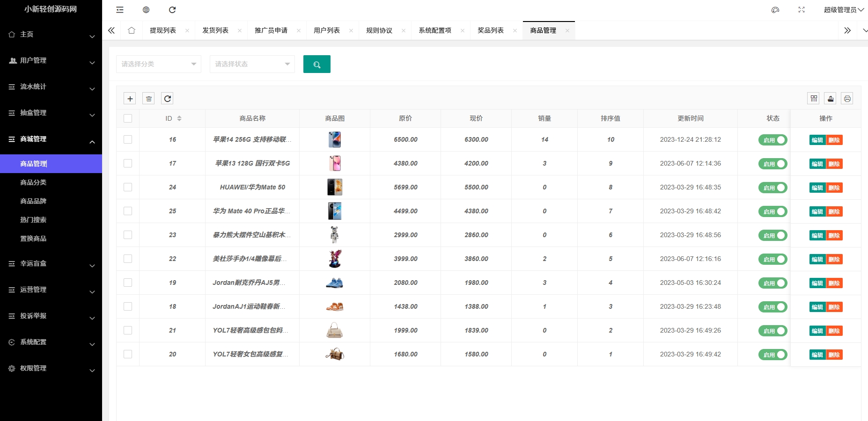This screenshot has height=421, width=868.
Task: Click the batch delete trash icon
Action: pos(148,98)
